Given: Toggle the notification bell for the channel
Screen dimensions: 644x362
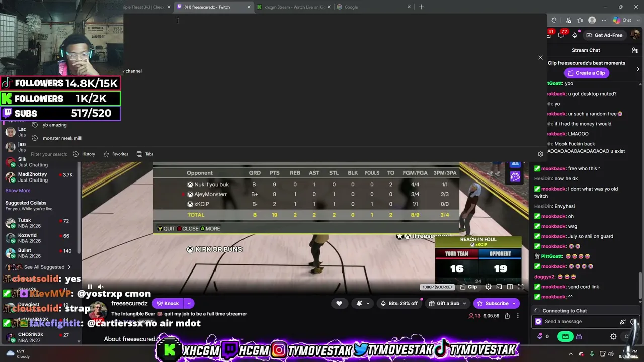Looking at the screenshot, I should 359,303.
